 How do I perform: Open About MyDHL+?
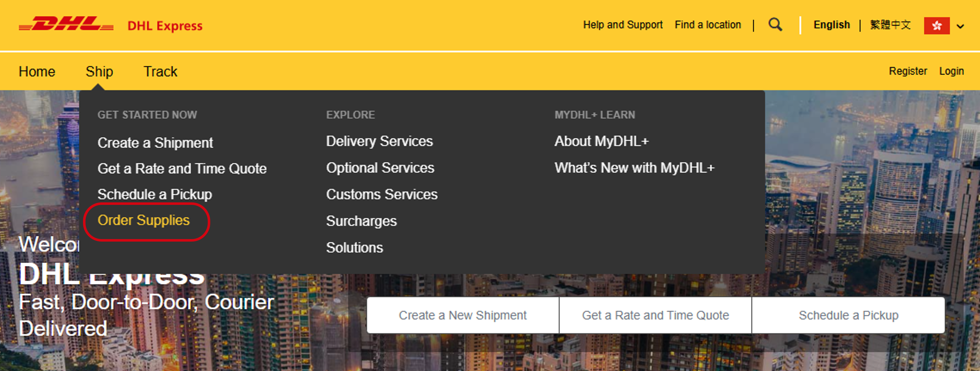pos(601,141)
